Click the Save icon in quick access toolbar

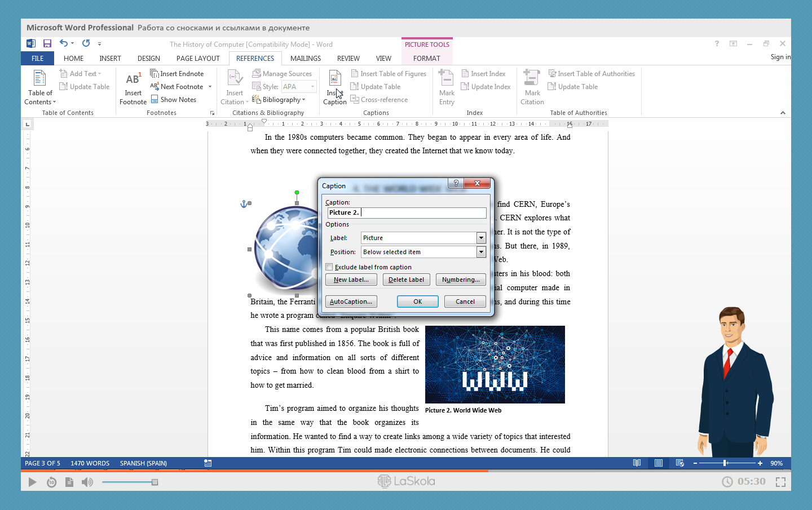click(47, 43)
